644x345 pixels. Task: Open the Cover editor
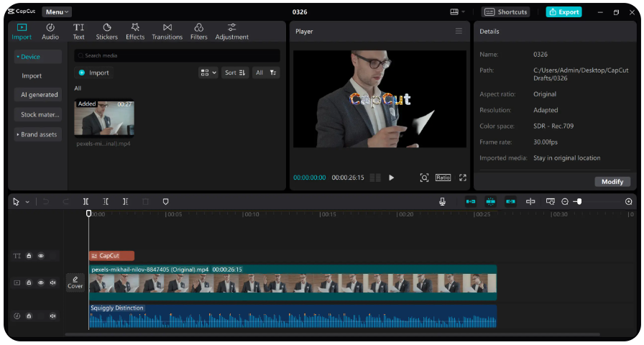[x=75, y=282]
